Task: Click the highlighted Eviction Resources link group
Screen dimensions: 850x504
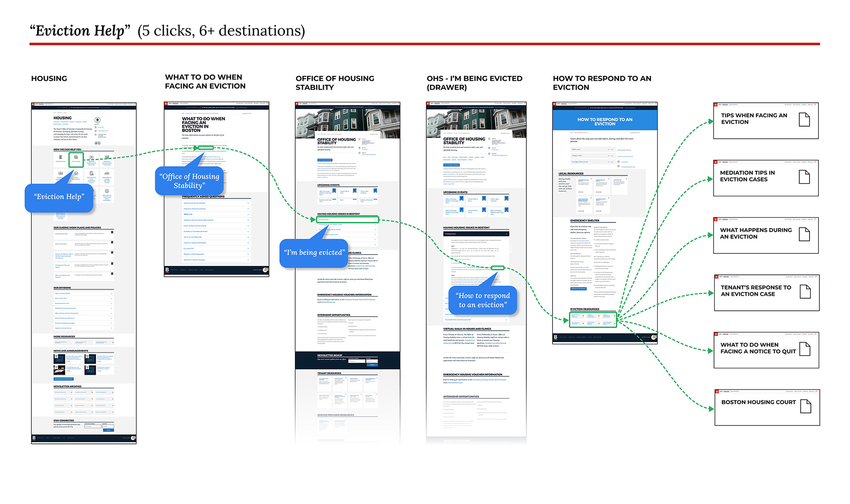Action: pyautogui.click(x=593, y=320)
